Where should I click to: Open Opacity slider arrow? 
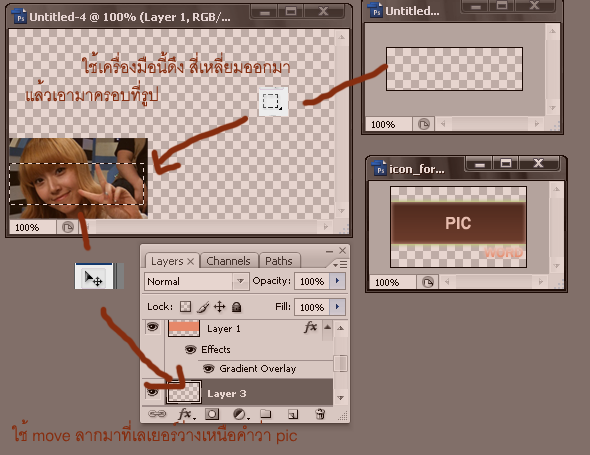337,281
